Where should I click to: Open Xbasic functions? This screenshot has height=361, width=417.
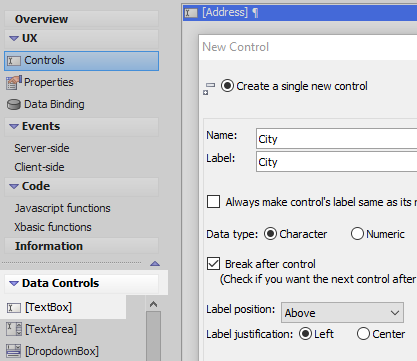pos(53,227)
